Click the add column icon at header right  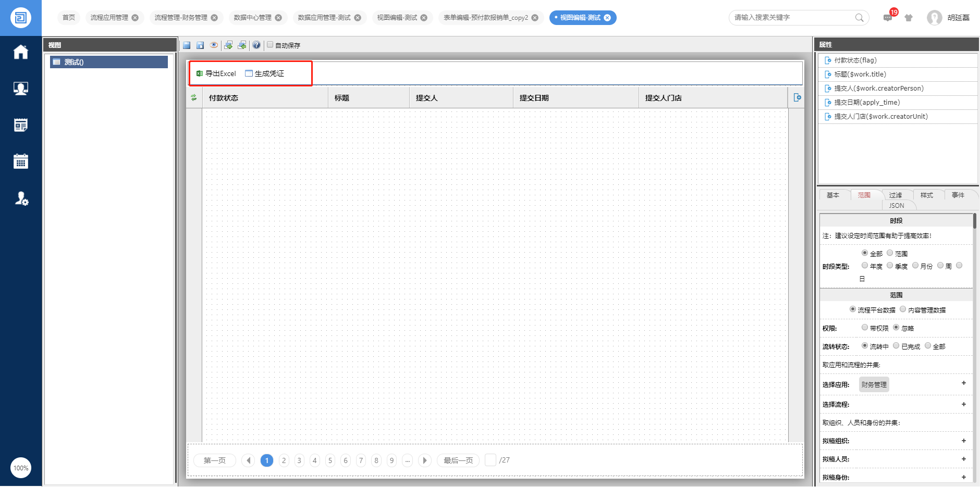(797, 97)
